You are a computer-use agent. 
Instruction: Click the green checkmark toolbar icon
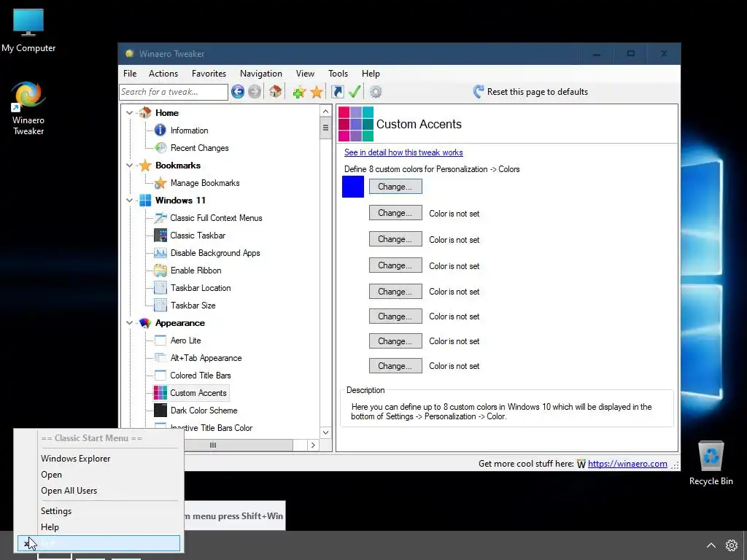click(x=355, y=91)
